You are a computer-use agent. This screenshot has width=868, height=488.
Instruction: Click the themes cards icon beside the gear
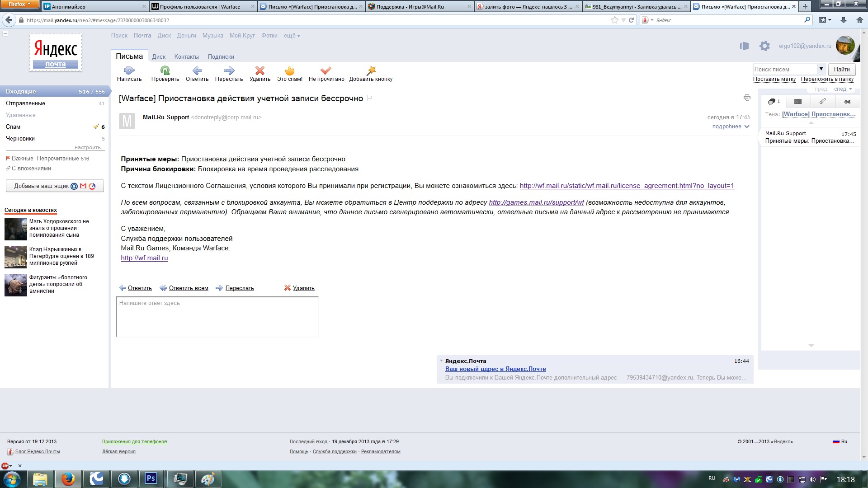744,46
